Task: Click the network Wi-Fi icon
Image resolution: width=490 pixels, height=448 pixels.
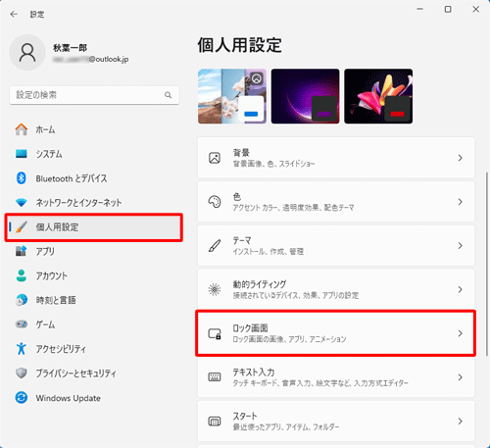Action: point(22,203)
